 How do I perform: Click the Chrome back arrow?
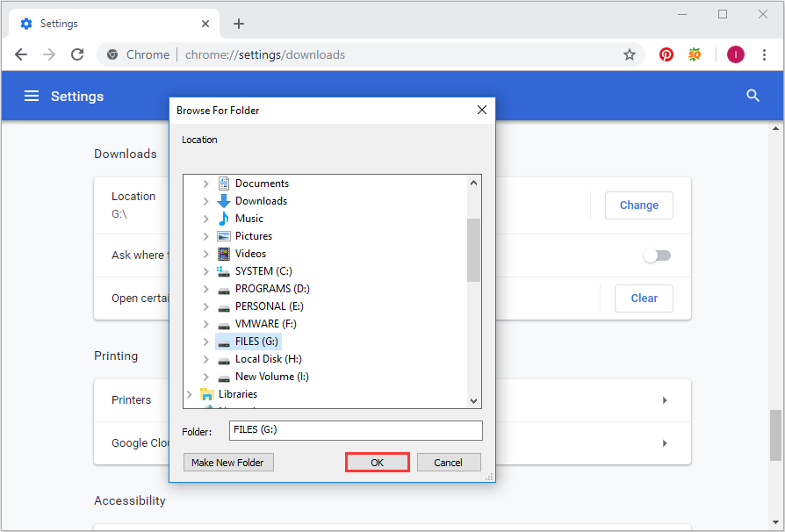tap(21, 54)
